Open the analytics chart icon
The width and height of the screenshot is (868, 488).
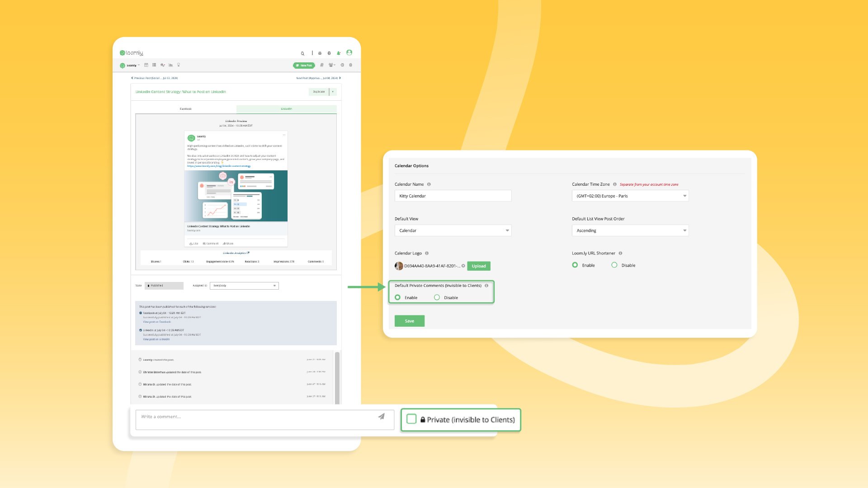click(x=170, y=65)
